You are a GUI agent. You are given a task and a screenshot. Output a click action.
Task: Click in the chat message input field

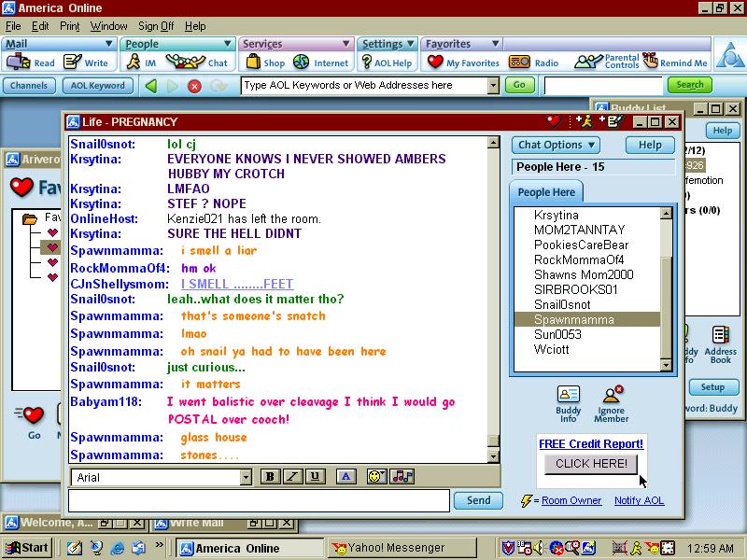pyautogui.click(x=260, y=500)
